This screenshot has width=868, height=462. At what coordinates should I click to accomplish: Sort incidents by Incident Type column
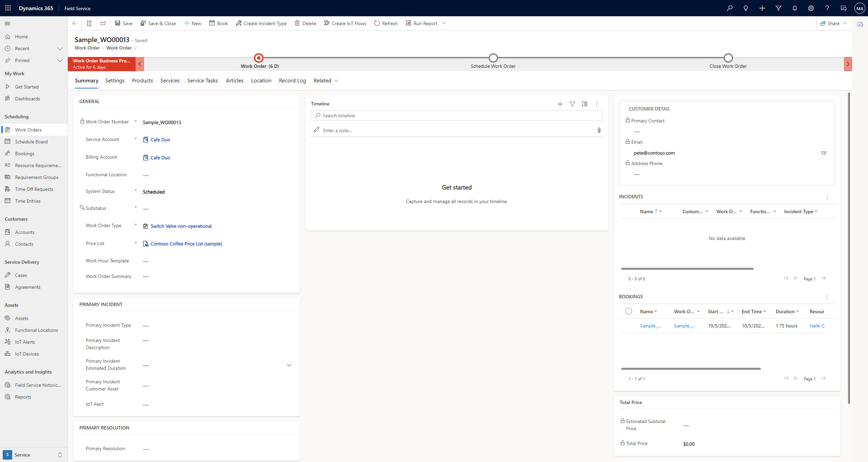point(801,212)
